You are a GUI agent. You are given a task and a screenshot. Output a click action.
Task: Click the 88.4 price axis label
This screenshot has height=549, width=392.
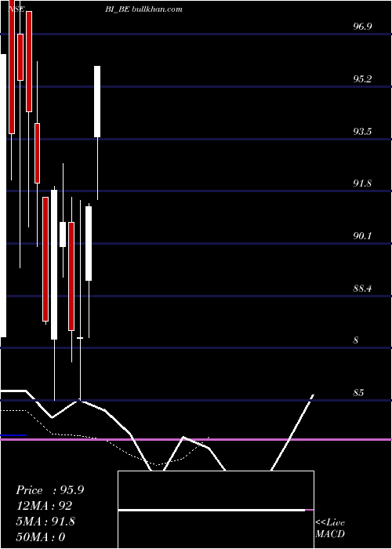pyautogui.click(x=362, y=289)
